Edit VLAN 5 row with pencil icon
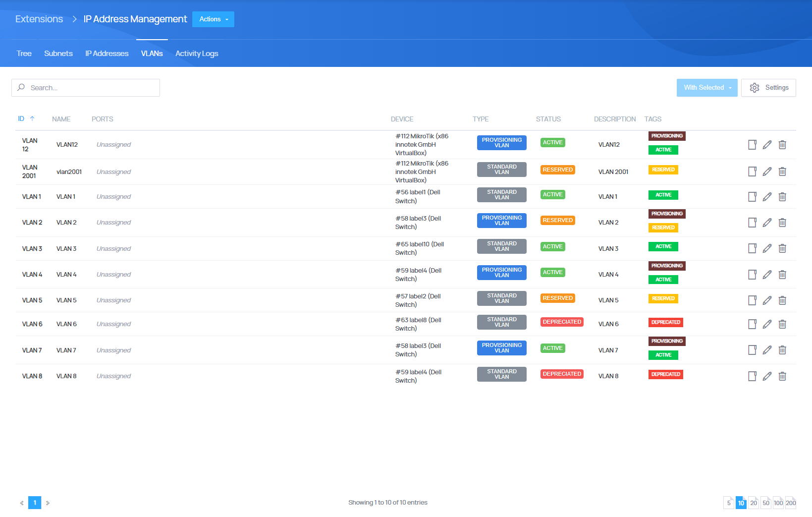The width and height of the screenshot is (812, 517). [x=767, y=300]
